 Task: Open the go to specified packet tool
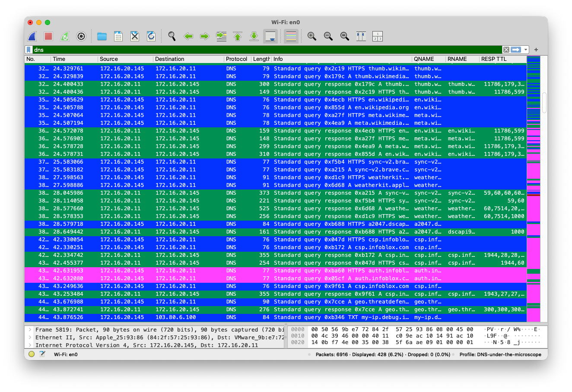point(221,37)
